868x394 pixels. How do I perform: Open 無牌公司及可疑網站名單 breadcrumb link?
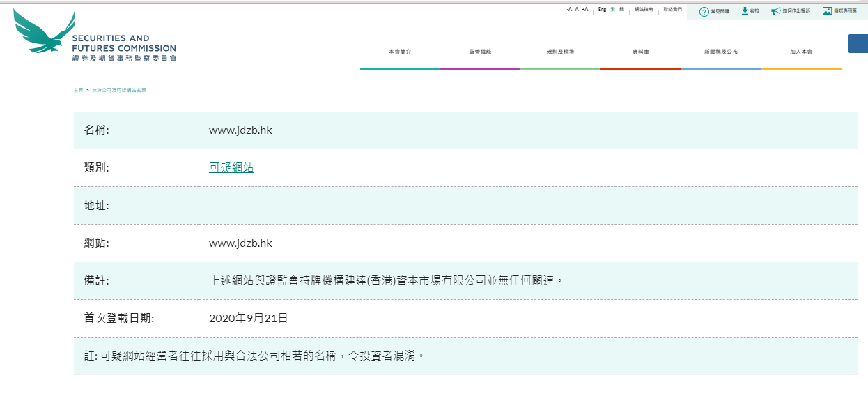(119, 91)
